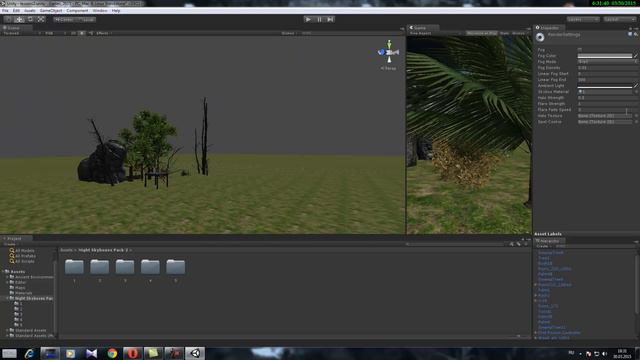Collapse Night Skyboxes Pack folder
The width and height of the screenshot is (640, 360).
tap(7, 298)
